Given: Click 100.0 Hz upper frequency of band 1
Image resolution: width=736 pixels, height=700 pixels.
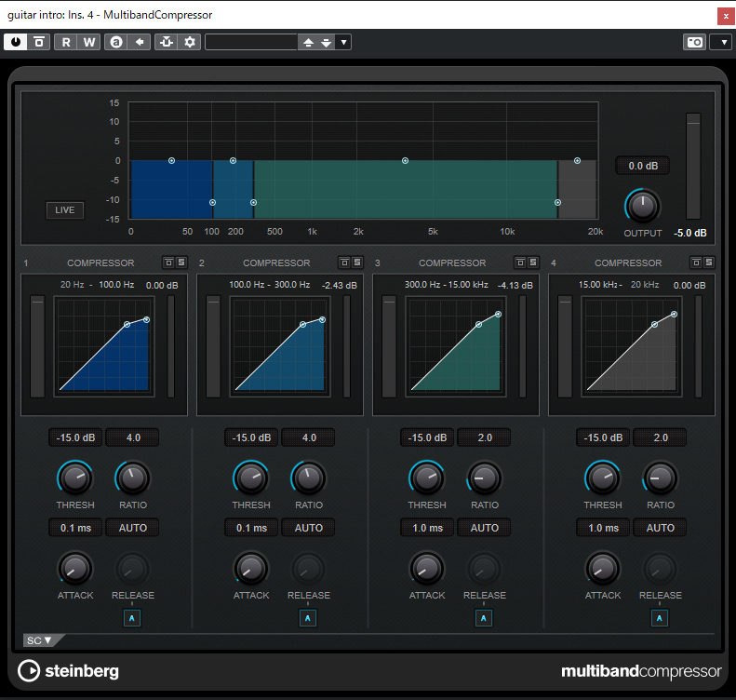Looking at the screenshot, I should click(116, 285).
